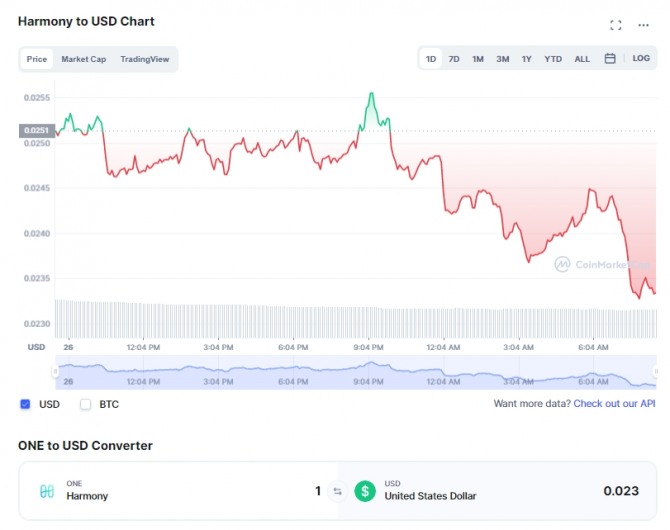Image resolution: width=670 pixels, height=530 pixels.
Task: Open fullscreen chart view icon
Action: point(616,25)
